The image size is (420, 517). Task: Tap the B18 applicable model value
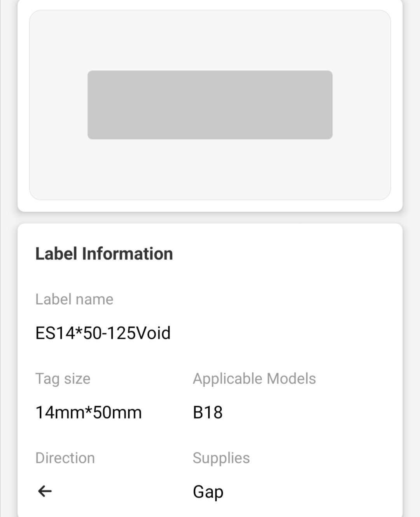(x=208, y=412)
